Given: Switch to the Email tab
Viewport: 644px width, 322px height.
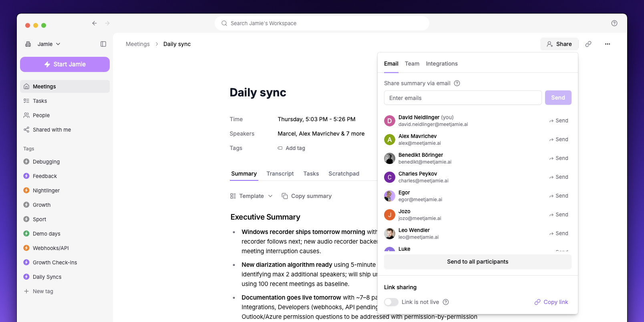Looking at the screenshot, I should [x=391, y=64].
